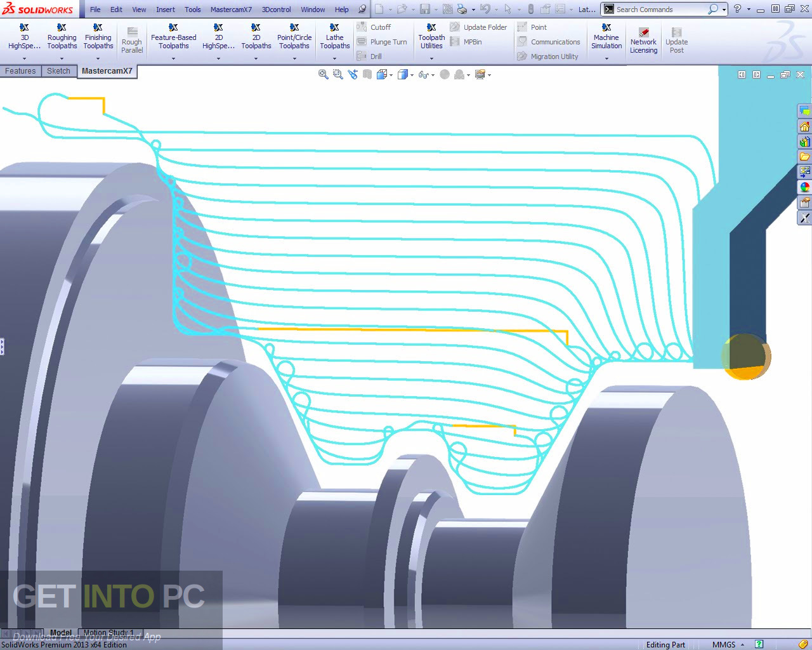
Task: Select Roughing Toolpaths icon
Action: click(x=62, y=36)
